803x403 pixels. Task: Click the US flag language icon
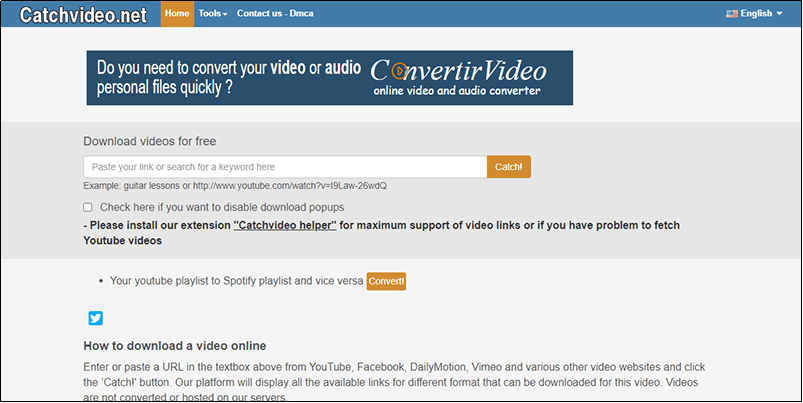click(x=731, y=14)
